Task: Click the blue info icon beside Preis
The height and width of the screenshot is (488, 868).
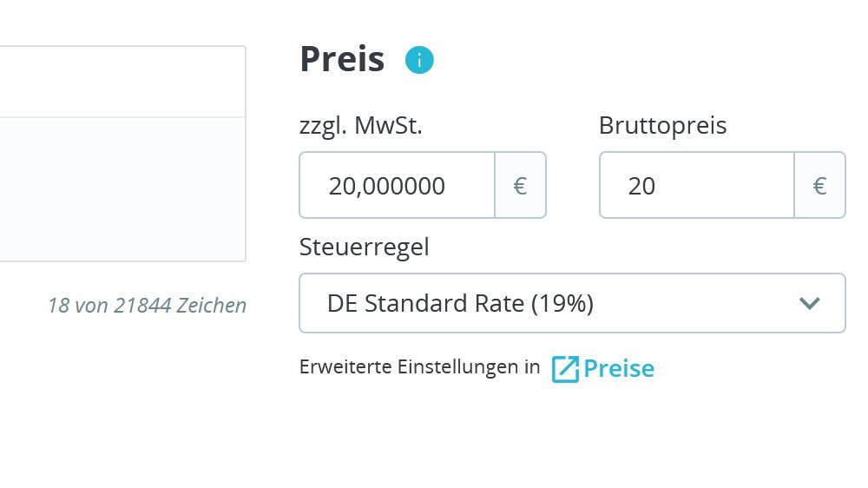Action: (x=419, y=61)
